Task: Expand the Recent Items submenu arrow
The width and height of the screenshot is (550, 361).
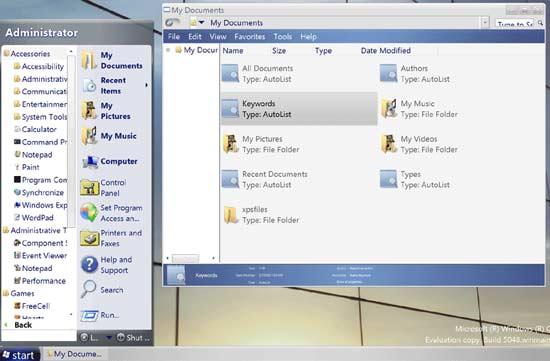Action: [146, 85]
